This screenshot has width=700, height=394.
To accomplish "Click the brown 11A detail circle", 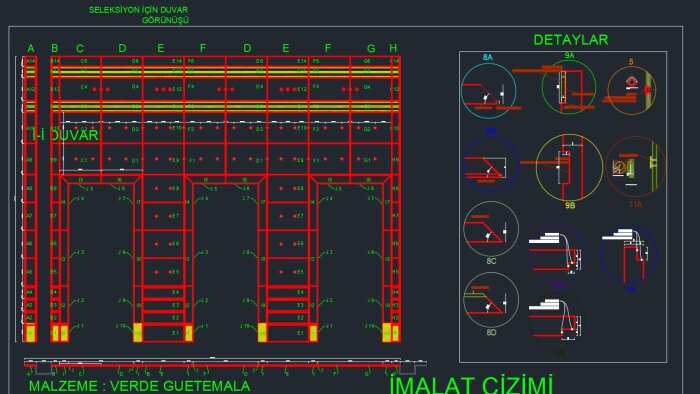I will (x=635, y=166).
